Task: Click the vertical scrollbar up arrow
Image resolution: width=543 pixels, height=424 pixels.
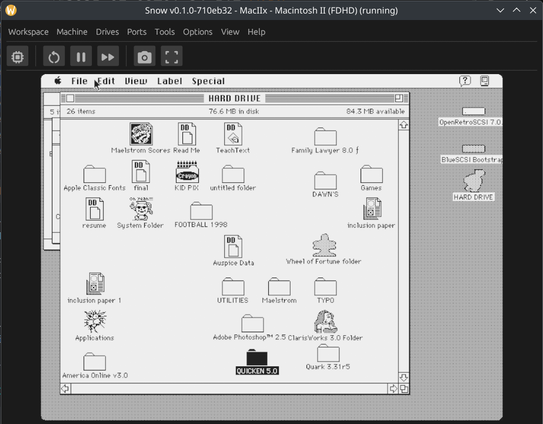Action: click(403, 125)
